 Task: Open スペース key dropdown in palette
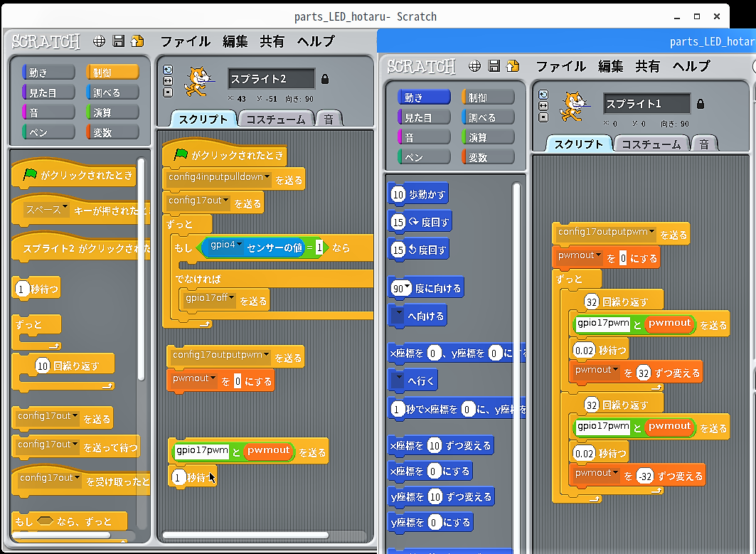65,208
